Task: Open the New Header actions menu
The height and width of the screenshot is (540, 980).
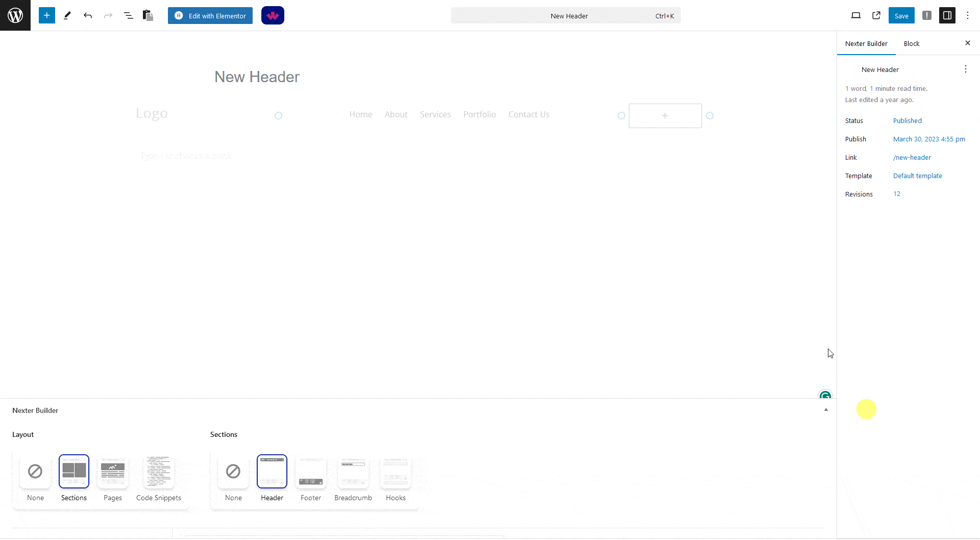Action: 966,69
